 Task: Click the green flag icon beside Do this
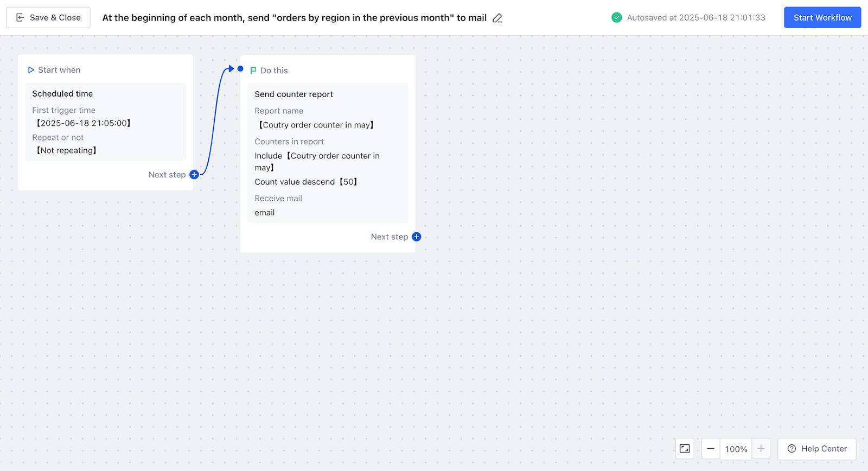pyautogui.click(x=253, y=71)
